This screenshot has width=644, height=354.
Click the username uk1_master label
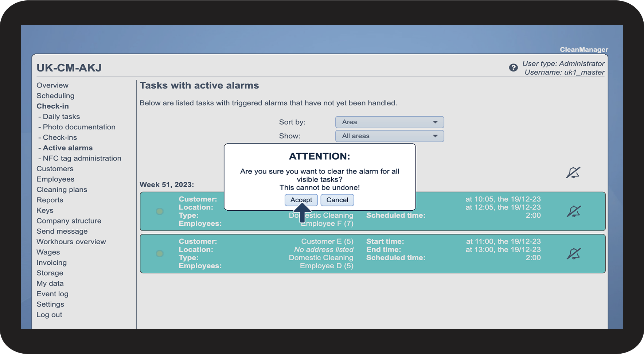[564, 72]
